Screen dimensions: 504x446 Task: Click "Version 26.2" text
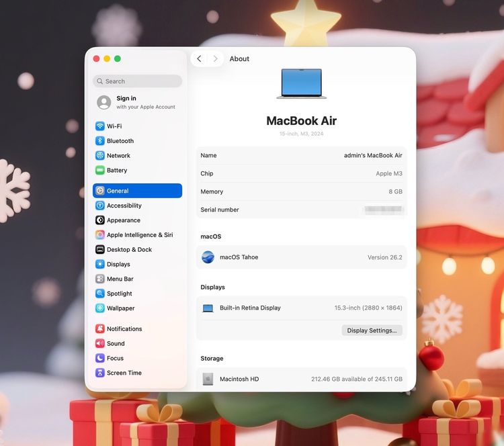pos(385,257)
